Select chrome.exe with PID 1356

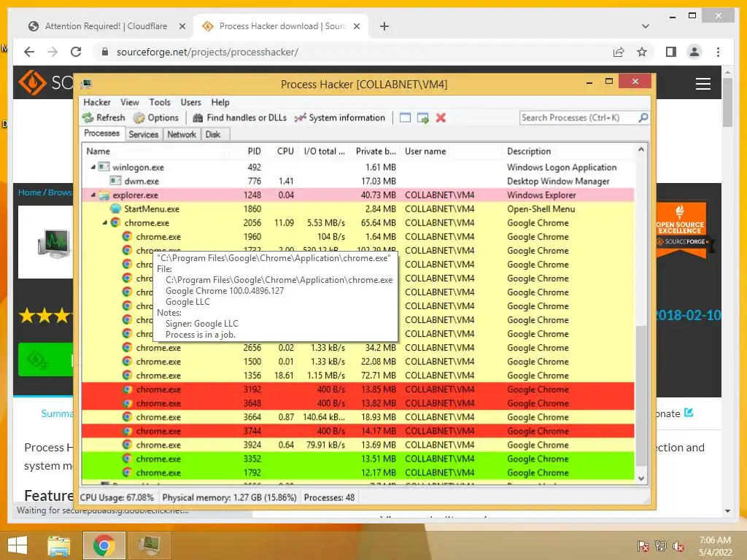click(357, 376)
